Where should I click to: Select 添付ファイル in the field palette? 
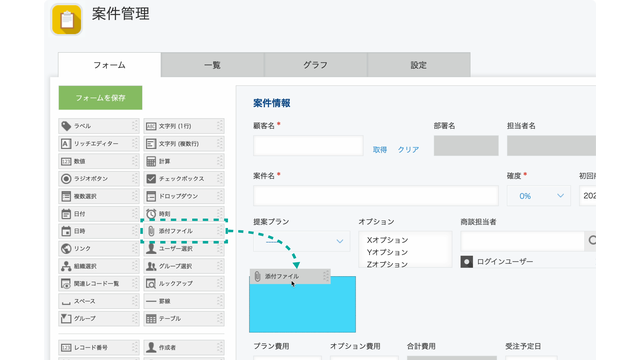pyautogui.click(x=184, y=231)
